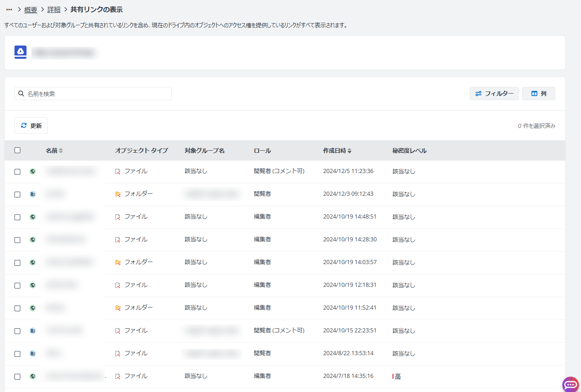Click the 高 sensitivity level cell

coord(397,376)
